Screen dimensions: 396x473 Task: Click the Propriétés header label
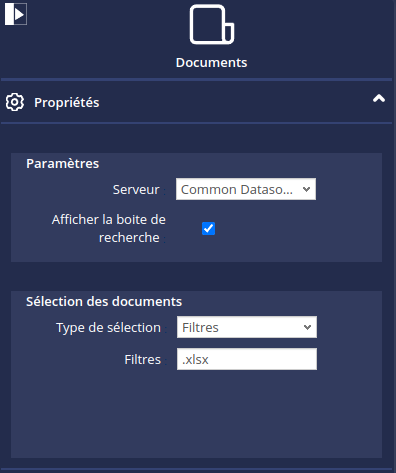tap(67, 103)
